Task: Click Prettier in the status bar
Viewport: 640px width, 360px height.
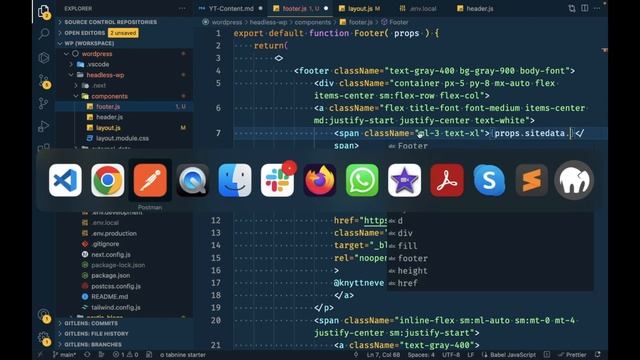Action: [572, 355]
